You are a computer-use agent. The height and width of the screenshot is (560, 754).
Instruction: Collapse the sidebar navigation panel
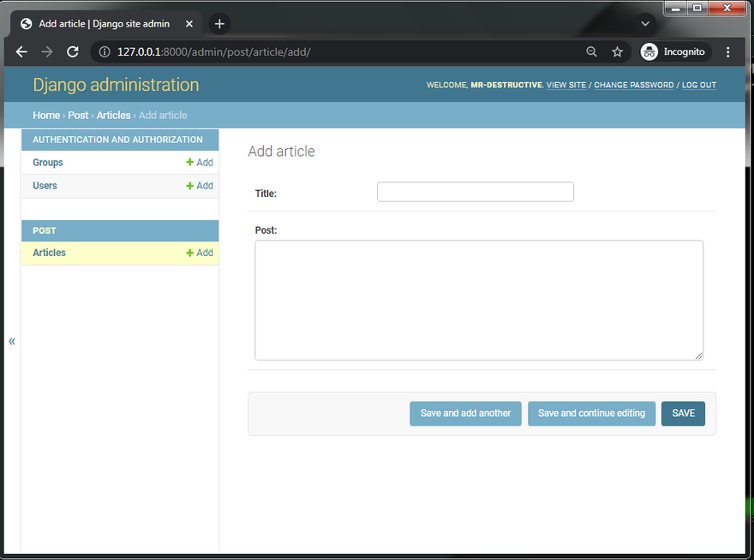(x=12, y=342)
